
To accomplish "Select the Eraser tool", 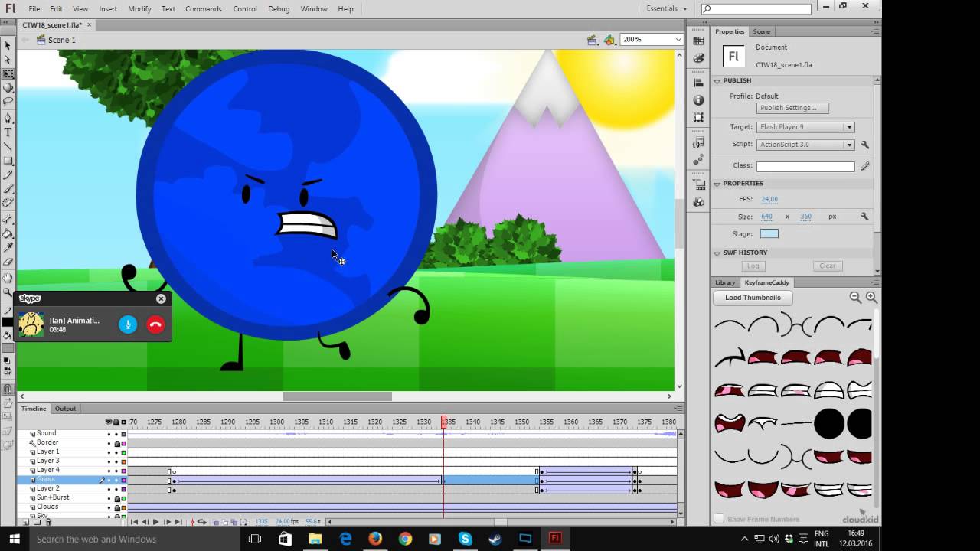I will (x=8, y=262).
